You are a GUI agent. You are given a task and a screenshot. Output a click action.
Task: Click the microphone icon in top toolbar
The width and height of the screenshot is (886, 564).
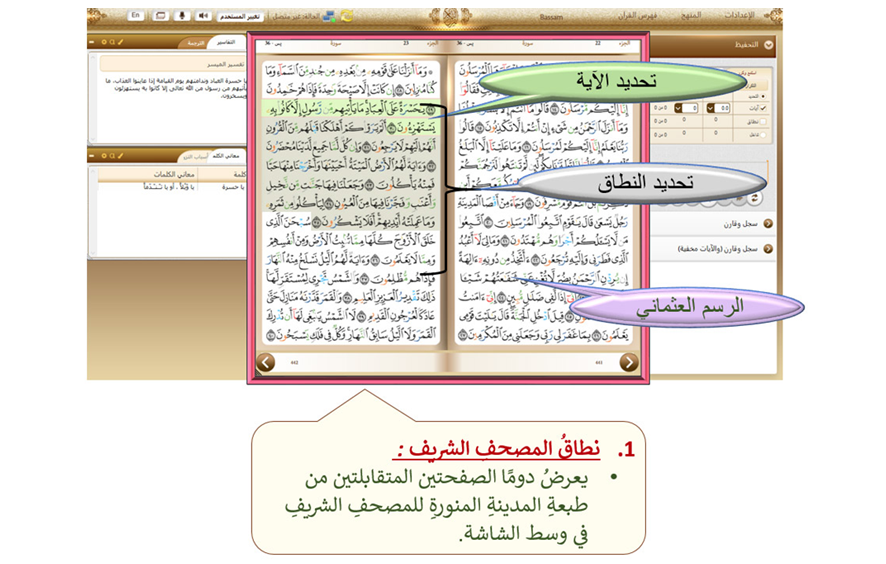click(181, 16)
